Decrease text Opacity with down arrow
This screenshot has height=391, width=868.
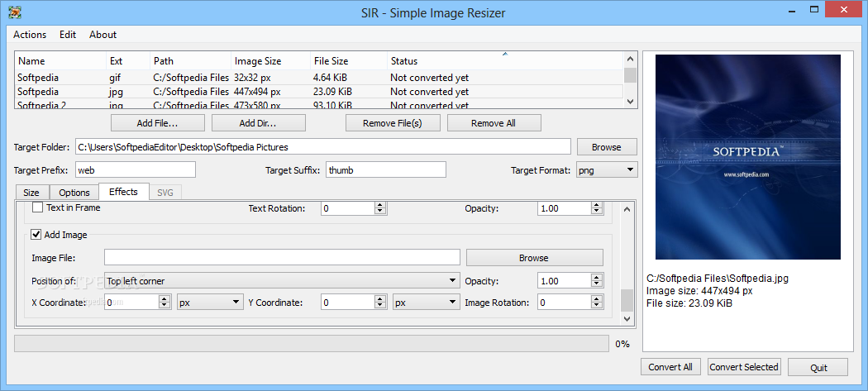[x=597, y=212]
